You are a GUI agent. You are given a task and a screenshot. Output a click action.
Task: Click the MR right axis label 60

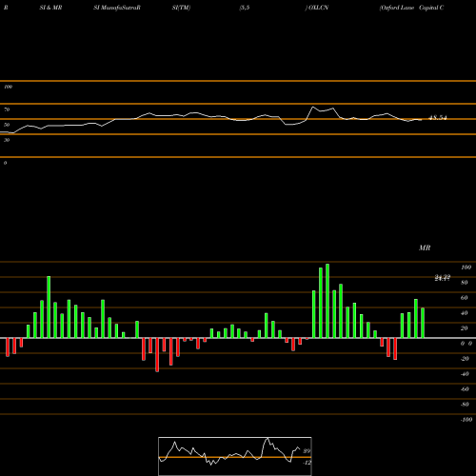pos(465,298)
